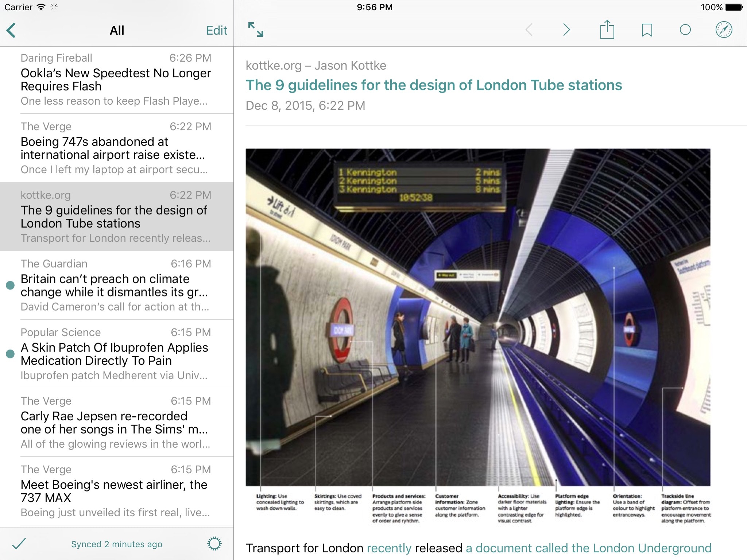Open Ookla's New Speedtest article
Screen dimensions: 747x560
117,80
